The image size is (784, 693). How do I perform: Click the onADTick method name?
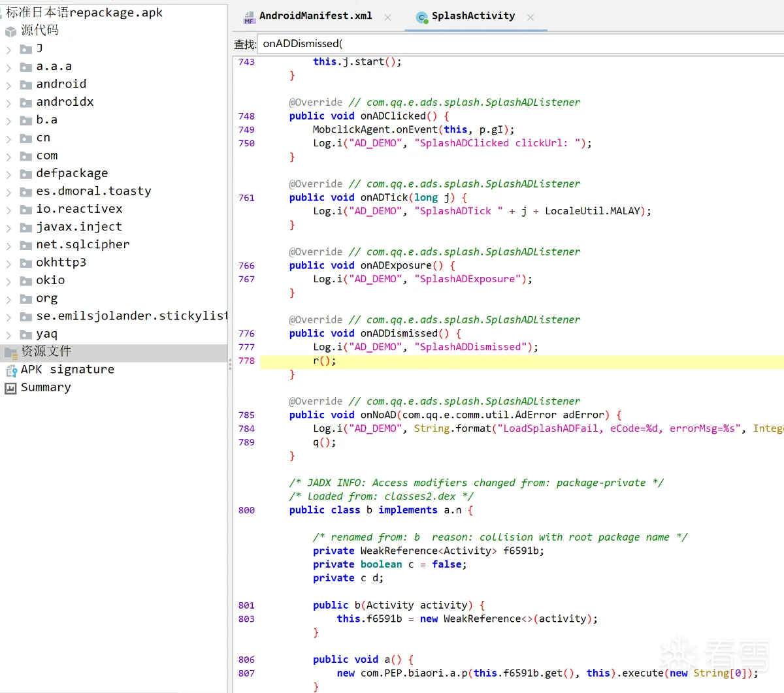[384, 198]
